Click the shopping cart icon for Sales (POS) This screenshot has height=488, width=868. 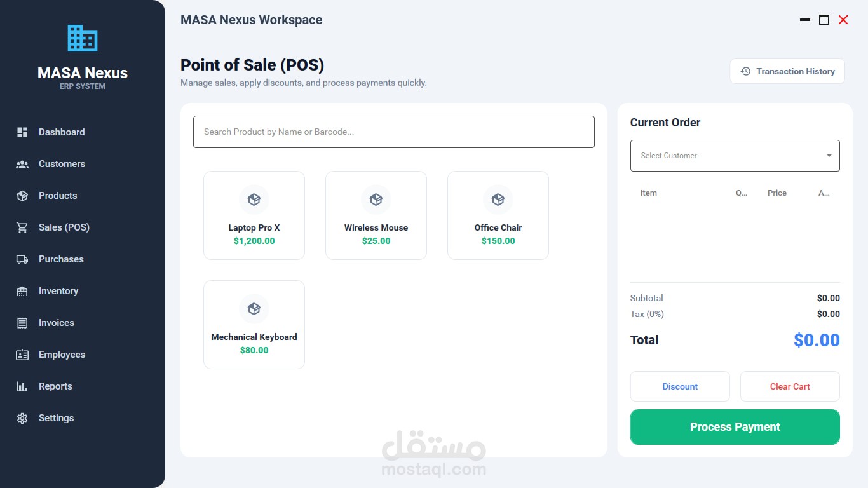pos(22,227)
